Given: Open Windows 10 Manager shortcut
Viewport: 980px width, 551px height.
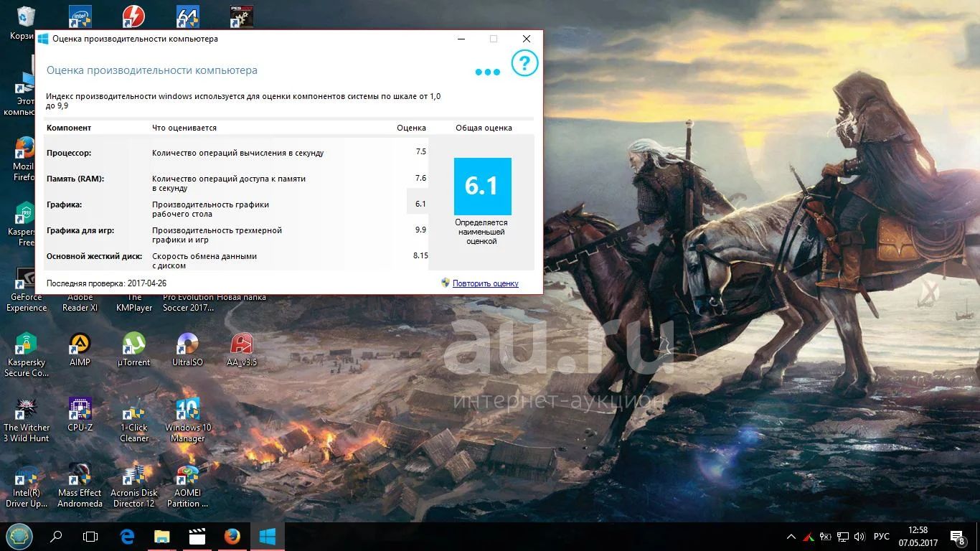Looking at the screenshot, I should click(x=188, y=420).
